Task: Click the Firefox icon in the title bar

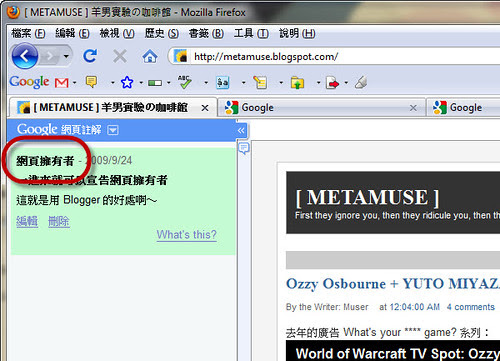Action: (x=13, y=12)
